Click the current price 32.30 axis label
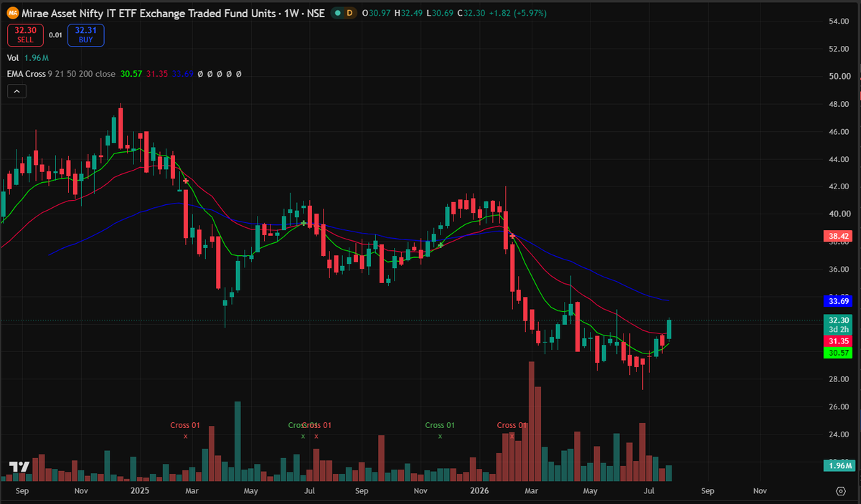The image size is (861, 504). coord(839,320)
